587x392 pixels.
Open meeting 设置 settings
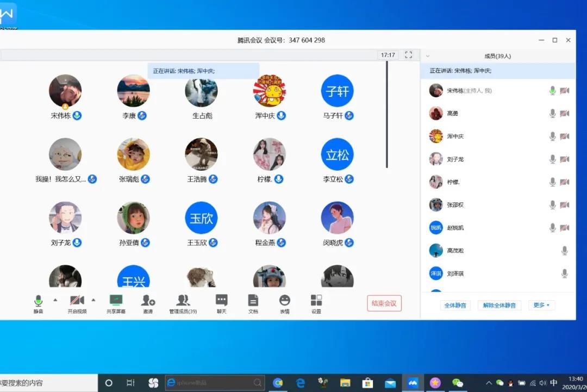click(316, 303)
